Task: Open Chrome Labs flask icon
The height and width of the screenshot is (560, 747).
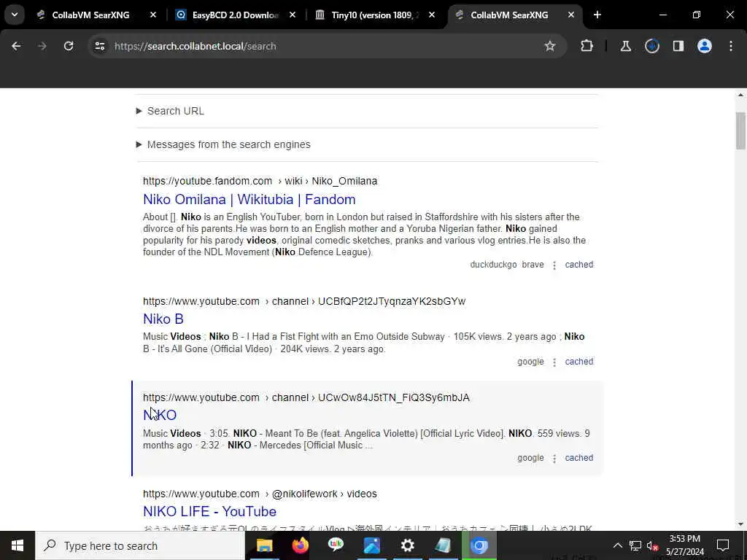Action: (x=625, y=46)
